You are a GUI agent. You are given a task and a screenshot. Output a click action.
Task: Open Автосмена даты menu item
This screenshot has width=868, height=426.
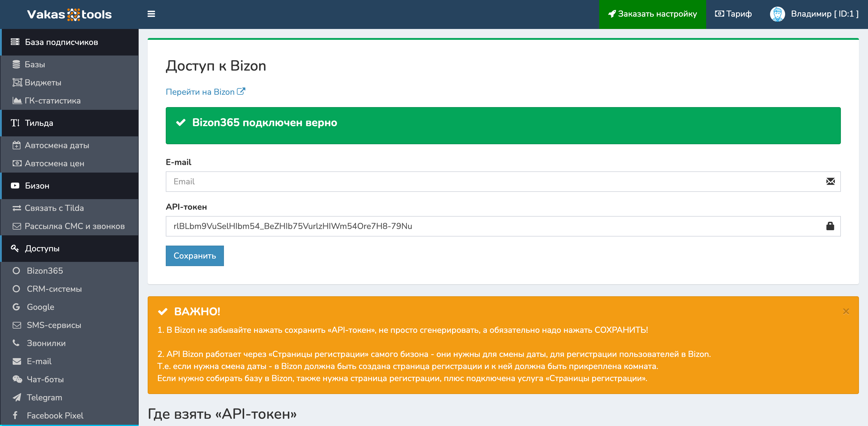(x=57, y=145)
